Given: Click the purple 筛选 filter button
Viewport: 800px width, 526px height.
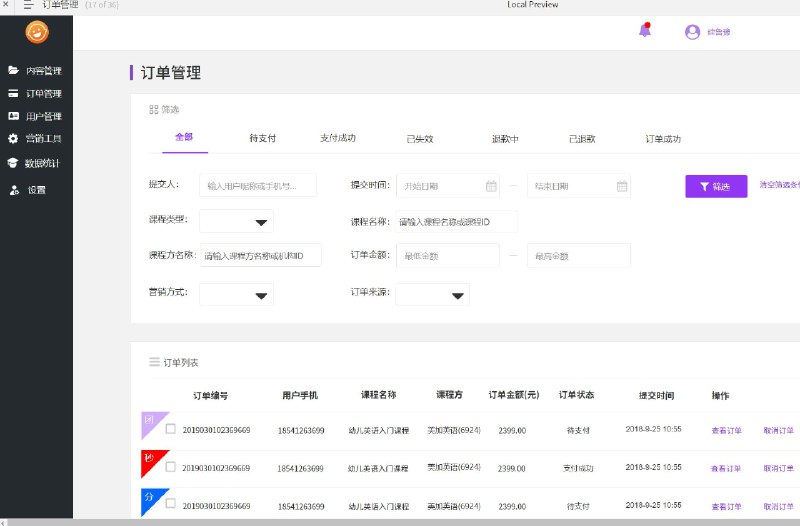Looking at the screenshot, I should pos(716,186).
